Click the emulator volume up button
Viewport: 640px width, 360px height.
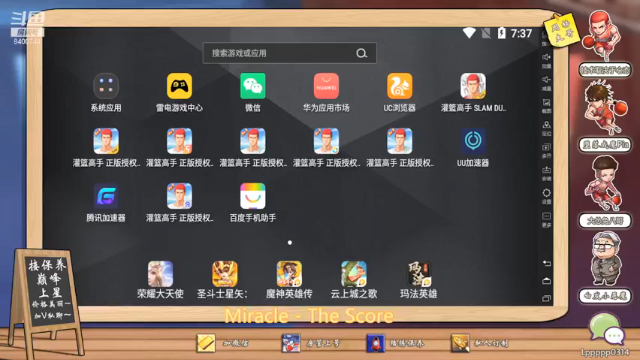547,60
